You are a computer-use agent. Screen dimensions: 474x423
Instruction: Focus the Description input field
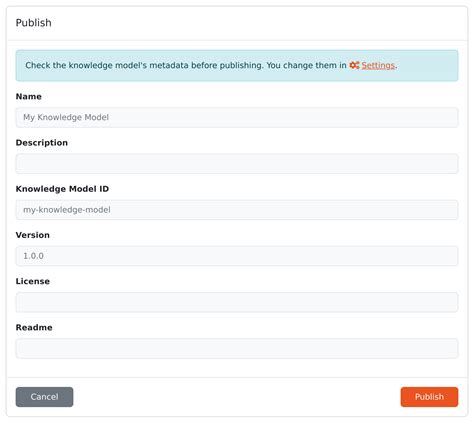coord(237,164)
